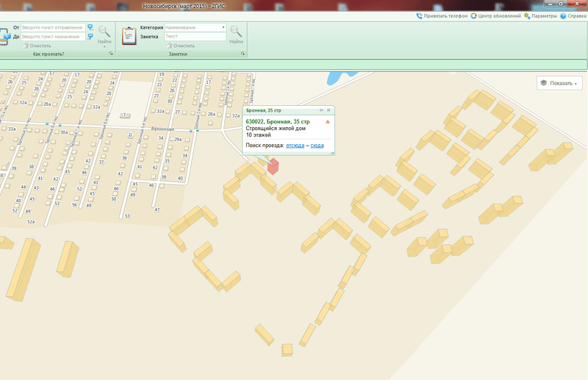Close the Бронная, 35 стр popup
Screen dimensions: 588x380
click(329, 110)
